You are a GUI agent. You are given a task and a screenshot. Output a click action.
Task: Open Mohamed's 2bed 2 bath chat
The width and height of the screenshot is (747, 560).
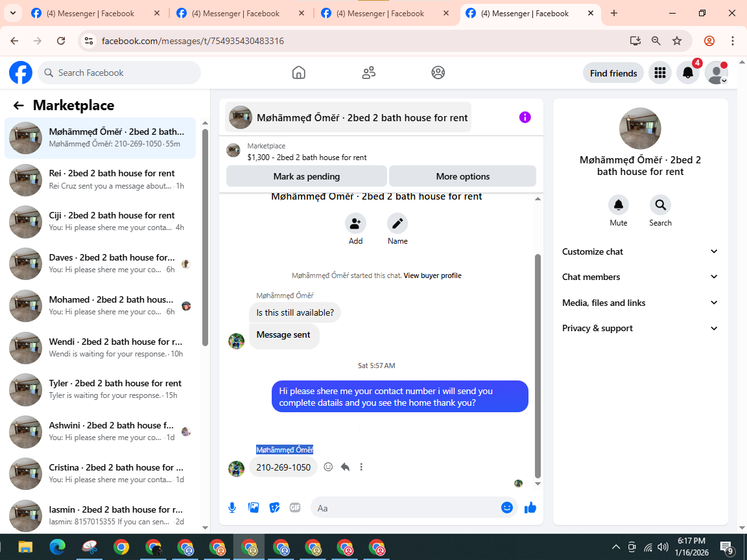click(100, 306)
